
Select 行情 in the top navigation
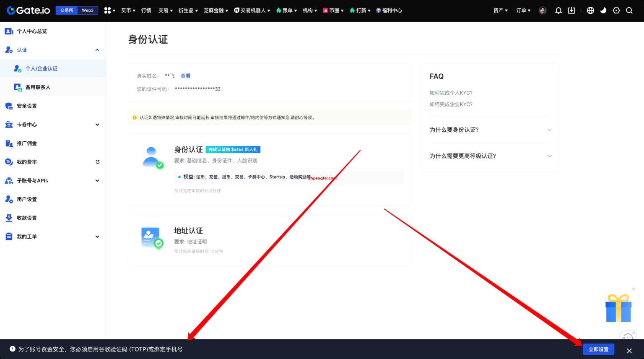click(x=146, y=10)
